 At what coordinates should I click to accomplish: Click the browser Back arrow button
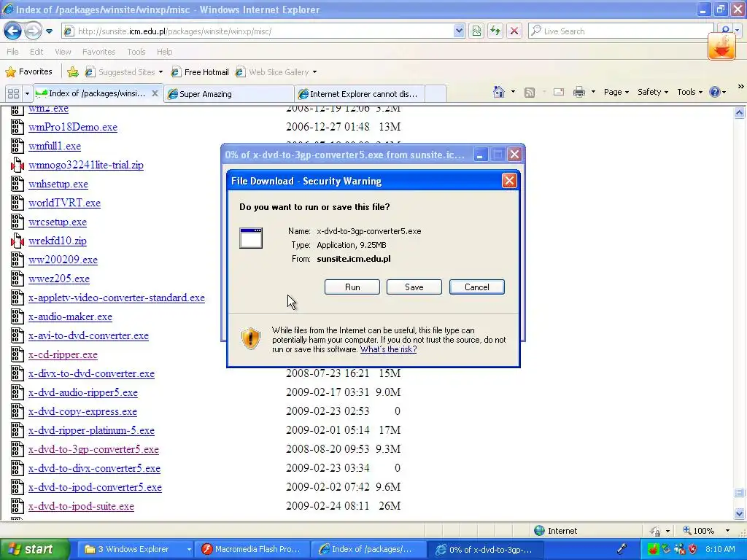[x=13, y=31]
